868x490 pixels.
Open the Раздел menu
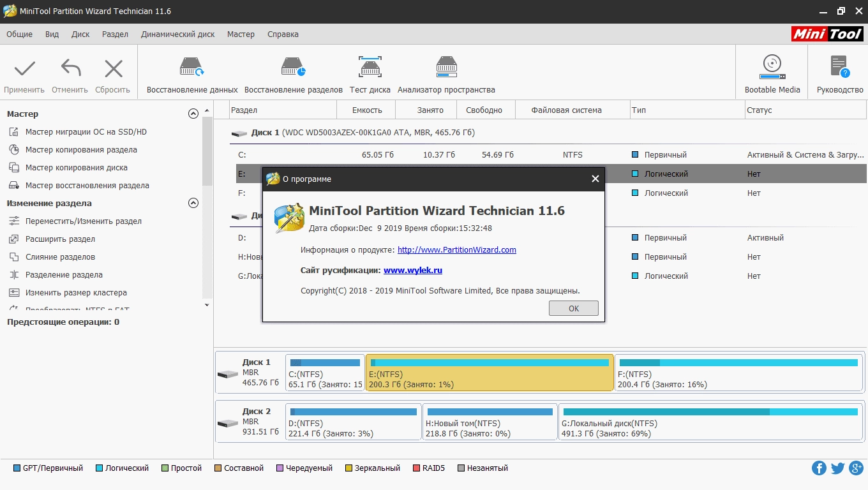click(x=116, y=34)
